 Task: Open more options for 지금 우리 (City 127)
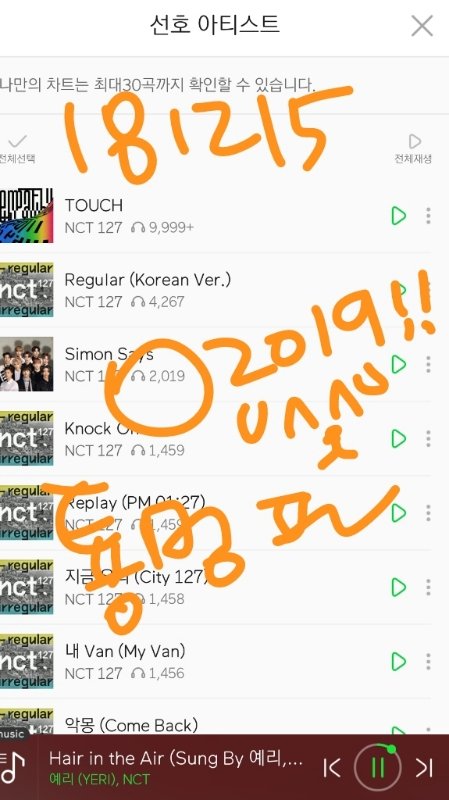tap(428, 587)
